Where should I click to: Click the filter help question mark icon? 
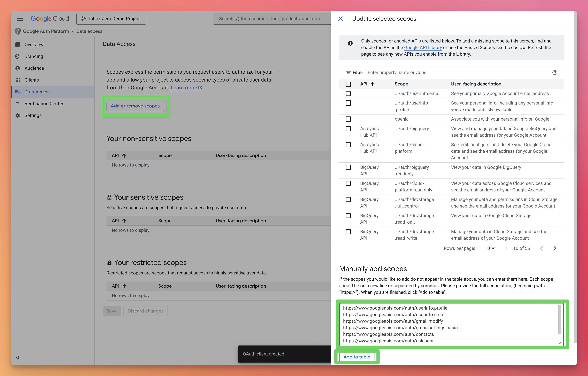pos(555,72)
